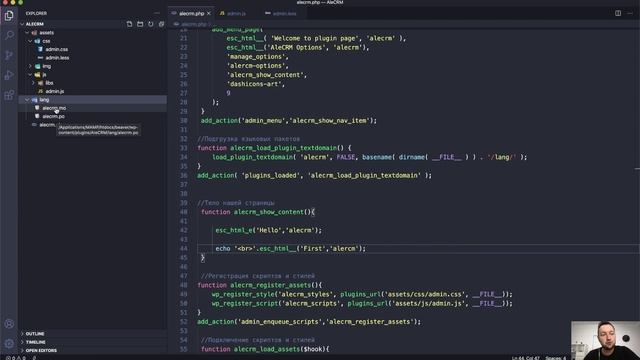Click the webcam video thumbnail overlay

pos(605,340)
